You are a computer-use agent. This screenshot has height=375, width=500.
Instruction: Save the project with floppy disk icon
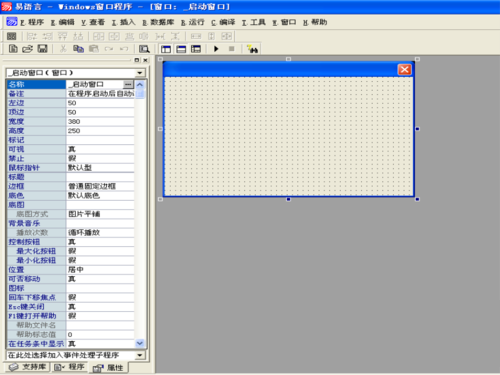(x=42, y=49)
